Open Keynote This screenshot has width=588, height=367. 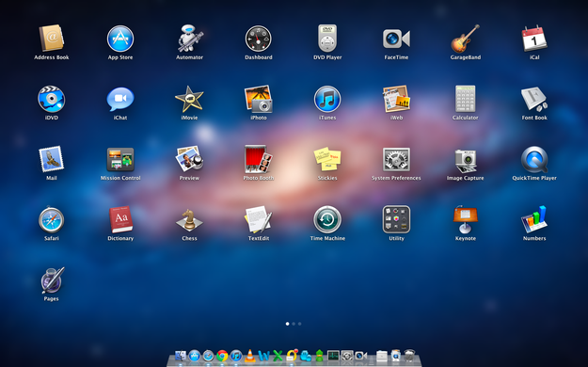pos(466,219)
